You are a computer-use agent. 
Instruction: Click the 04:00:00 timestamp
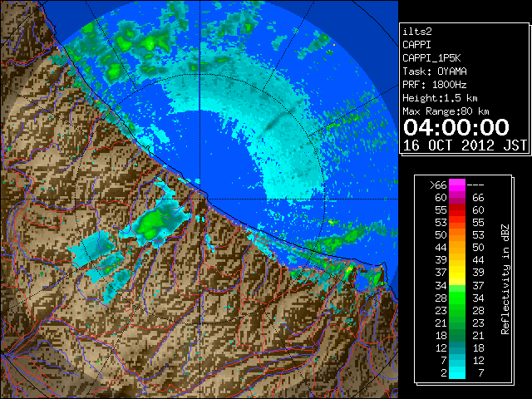456,127
